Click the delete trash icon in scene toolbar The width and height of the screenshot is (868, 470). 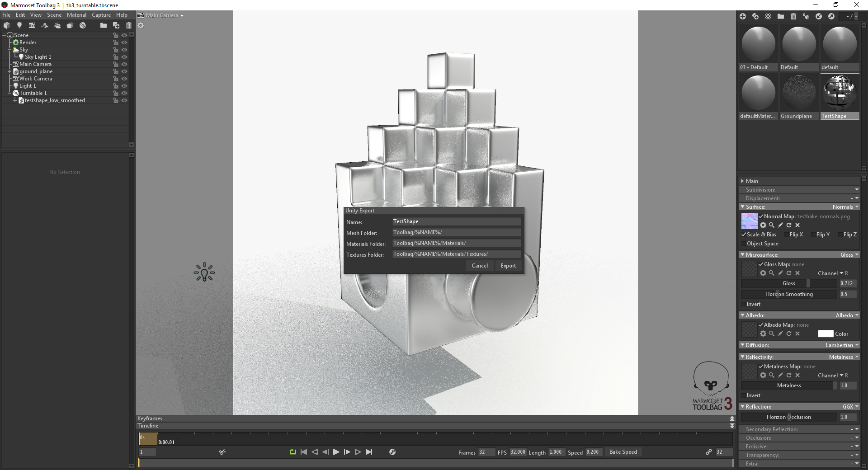129,25
